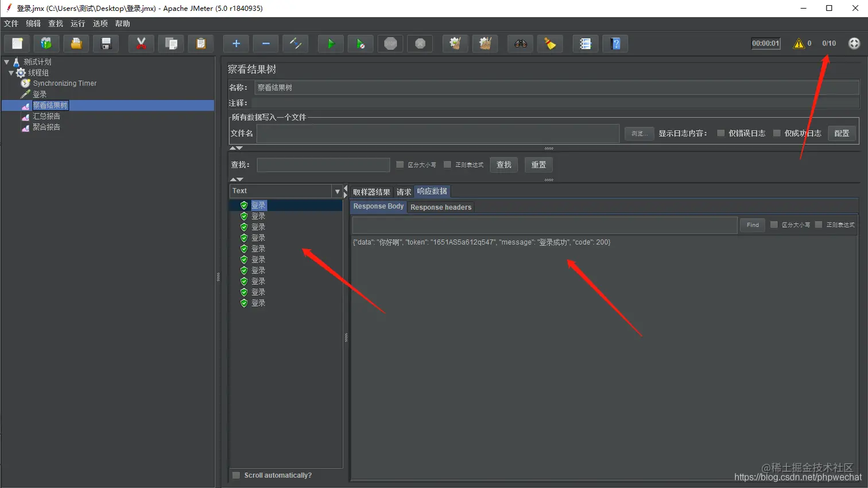Switch to the 请求 tab
This screenshot has height=488, width=868.
[404, 192]
